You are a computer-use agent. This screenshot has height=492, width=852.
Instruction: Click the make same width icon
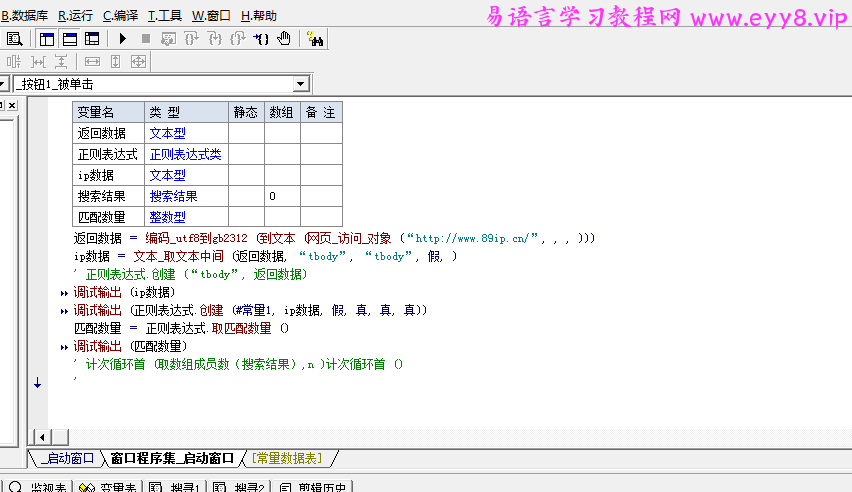coord(92,61)
